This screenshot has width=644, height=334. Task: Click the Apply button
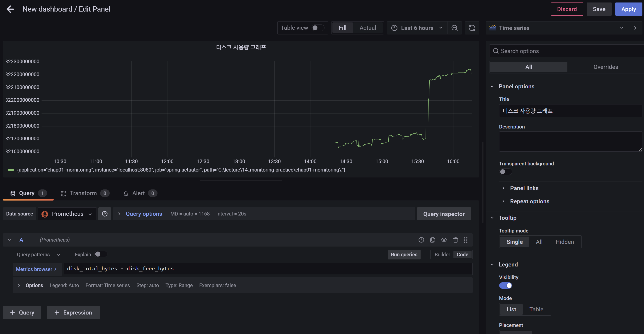(x=628, y=9)
